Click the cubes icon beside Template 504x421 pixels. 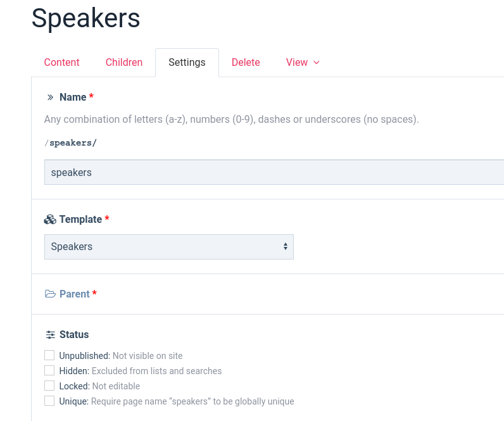[50, 220]
